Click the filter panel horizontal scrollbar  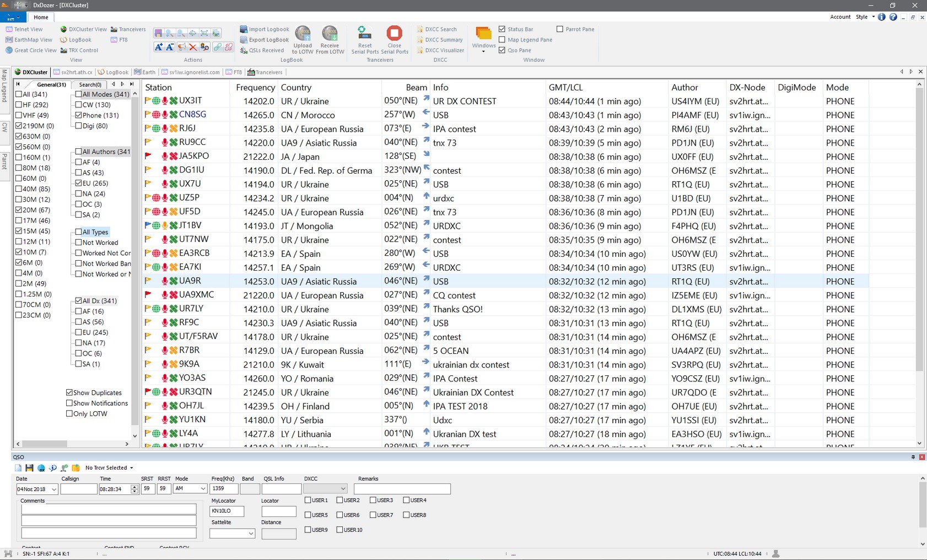72,444
